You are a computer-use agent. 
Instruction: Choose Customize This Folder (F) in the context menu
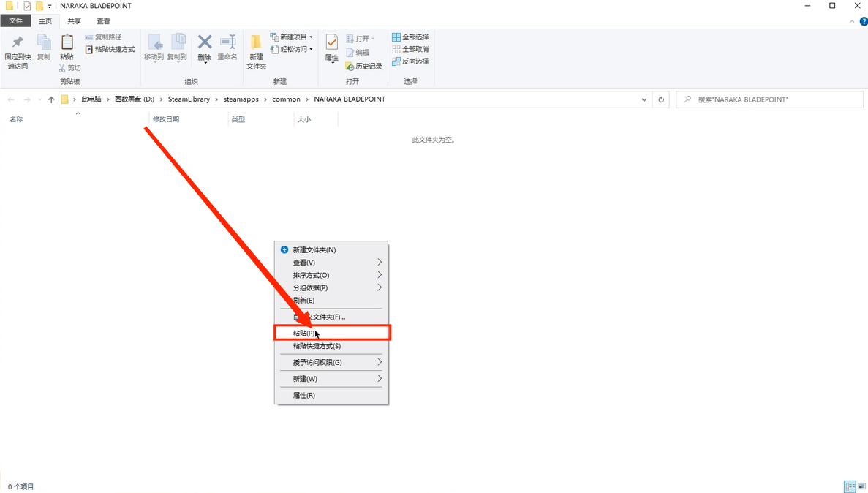pyautogui.click(x=331, y=317)
